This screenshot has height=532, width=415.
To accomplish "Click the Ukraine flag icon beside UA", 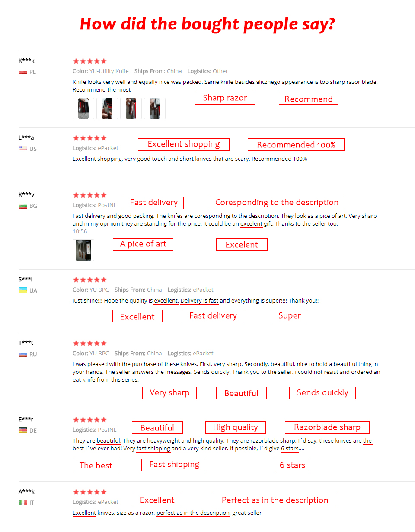I will [23, 290].
